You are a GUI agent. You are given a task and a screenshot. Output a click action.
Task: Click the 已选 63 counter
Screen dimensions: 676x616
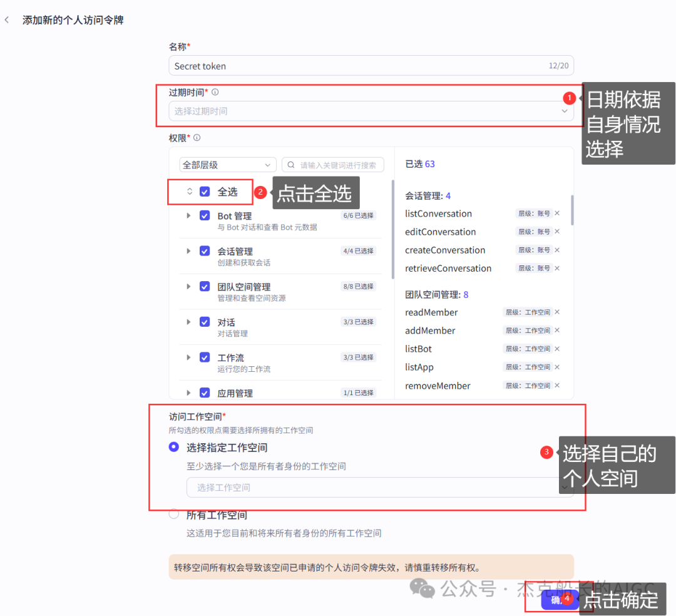click(x=420, y=164)
